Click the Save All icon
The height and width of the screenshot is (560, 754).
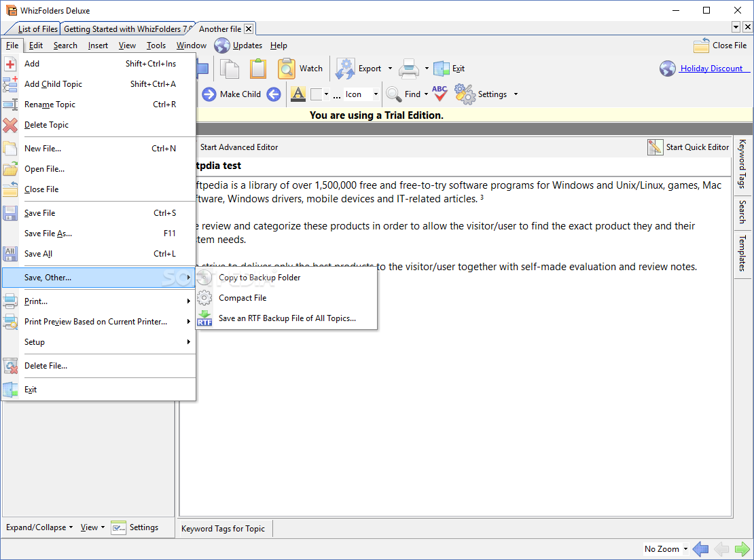tap(10, 254)
